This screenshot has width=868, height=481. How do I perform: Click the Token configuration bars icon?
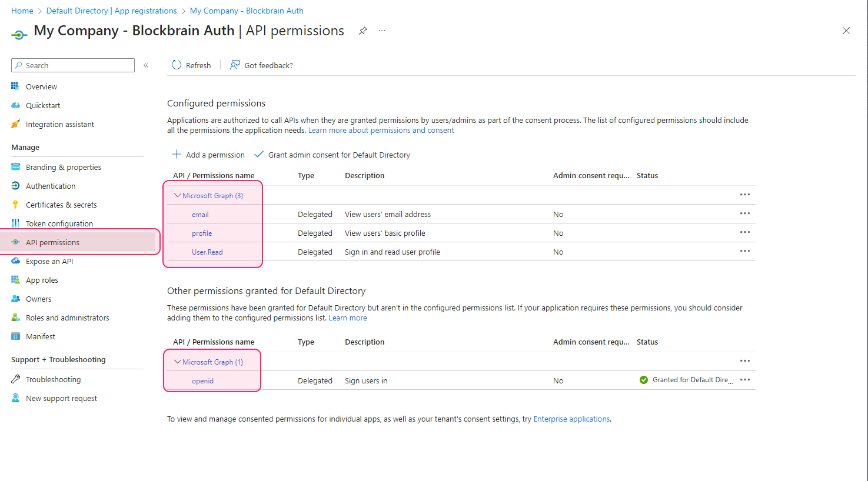point(15,223)
